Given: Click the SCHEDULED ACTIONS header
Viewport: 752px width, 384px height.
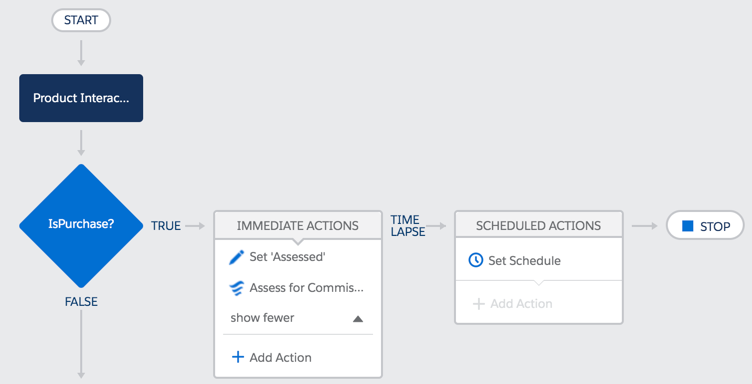Looking at the screenshot, I should (538, 225).
